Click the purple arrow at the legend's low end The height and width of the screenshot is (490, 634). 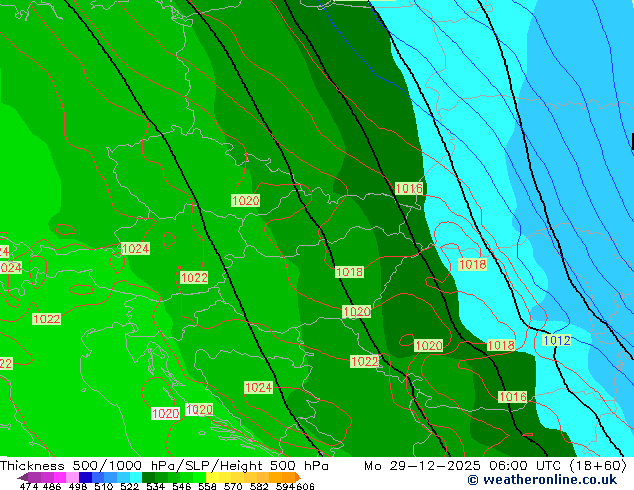(23, 477)
